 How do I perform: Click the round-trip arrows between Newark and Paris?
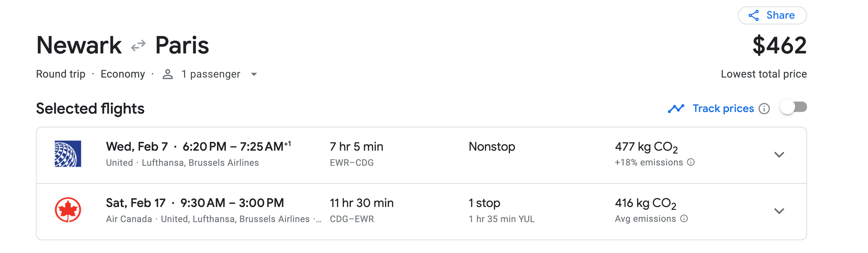(x=138, y=45)
